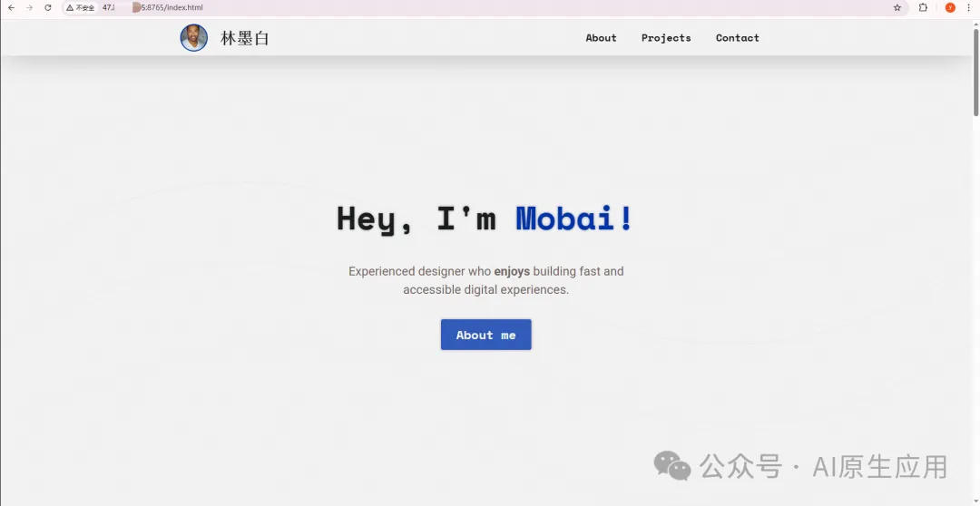The height and width of the screenshot is (506, 980).
Task: Click the blue word "Mobai!" in heading
Action: point(574,219)
